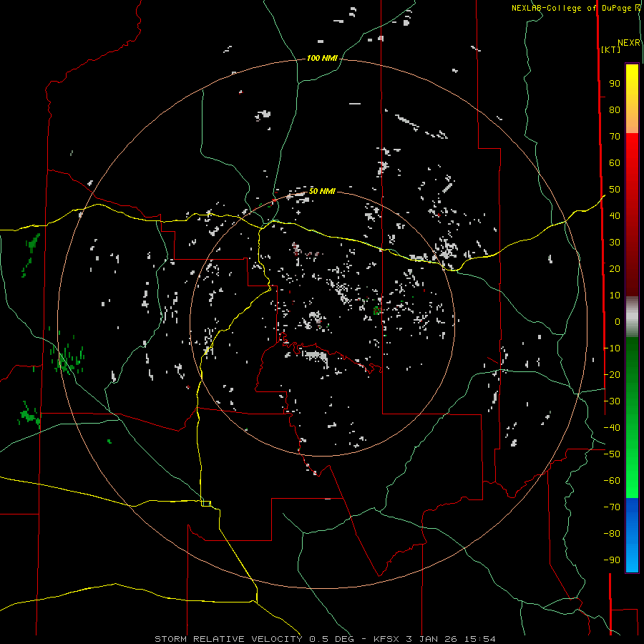Click the -90 value on the velocity scale
The height and width of the screenshot is (644, 644).
612,560
